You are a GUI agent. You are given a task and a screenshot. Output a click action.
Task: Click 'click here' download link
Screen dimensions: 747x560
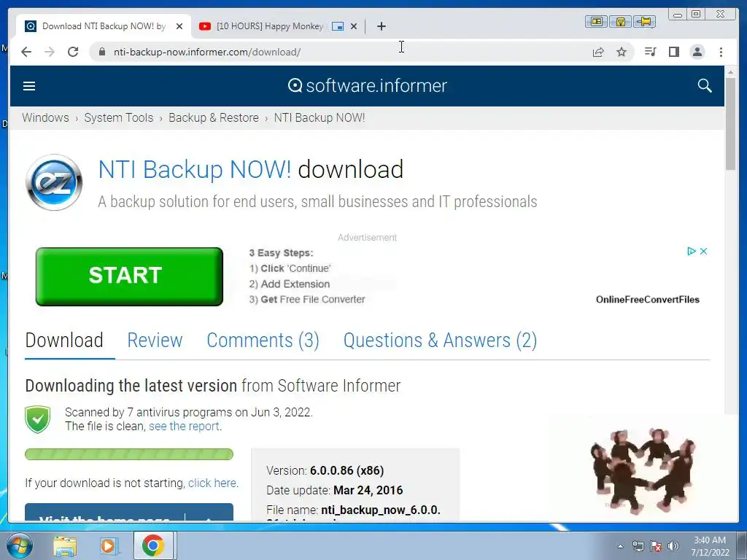[212, 483]
